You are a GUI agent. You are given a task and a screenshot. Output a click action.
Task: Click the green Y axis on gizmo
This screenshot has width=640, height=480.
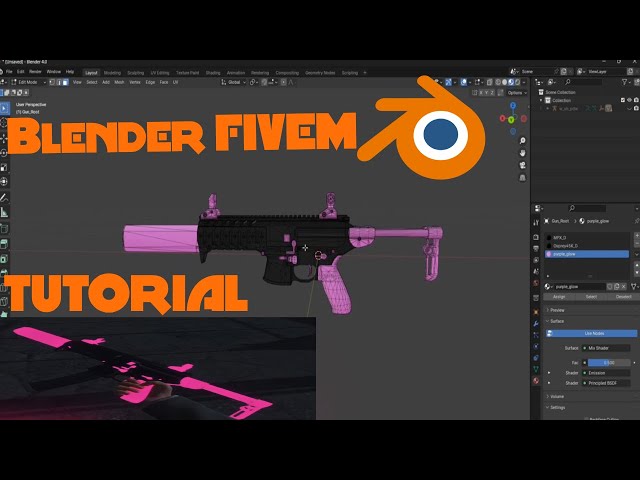click(511, 120)
